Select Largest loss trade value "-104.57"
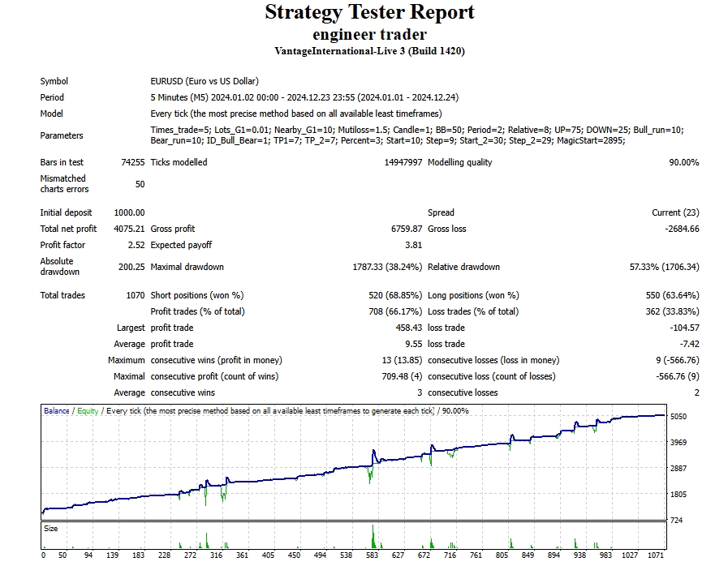 pyautogui.click(x=684, y=328)
